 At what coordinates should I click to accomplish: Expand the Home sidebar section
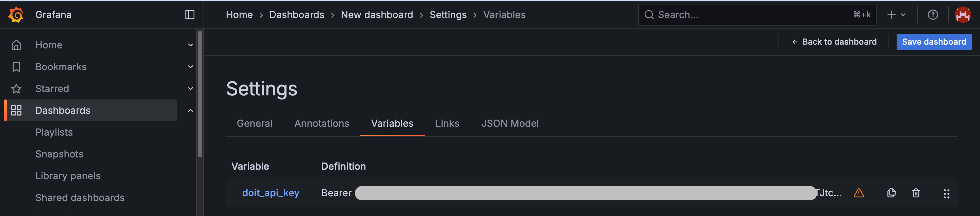point(190,45)
